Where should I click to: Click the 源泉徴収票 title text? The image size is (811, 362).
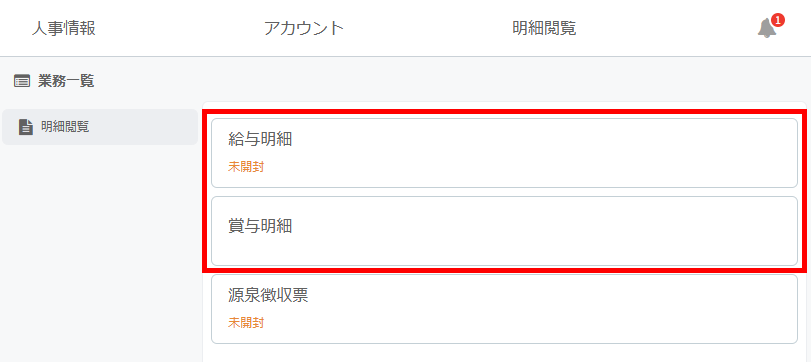pyautogui.click(x=268, y=295)
